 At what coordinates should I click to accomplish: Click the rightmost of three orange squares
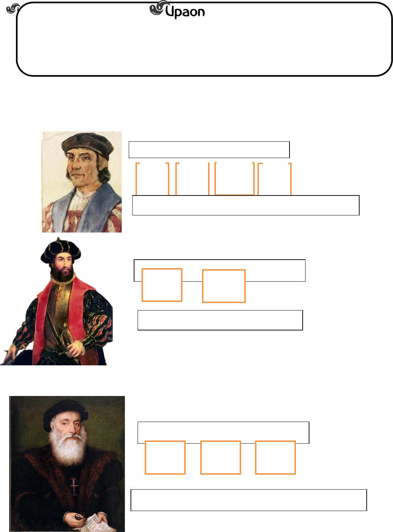275,458
